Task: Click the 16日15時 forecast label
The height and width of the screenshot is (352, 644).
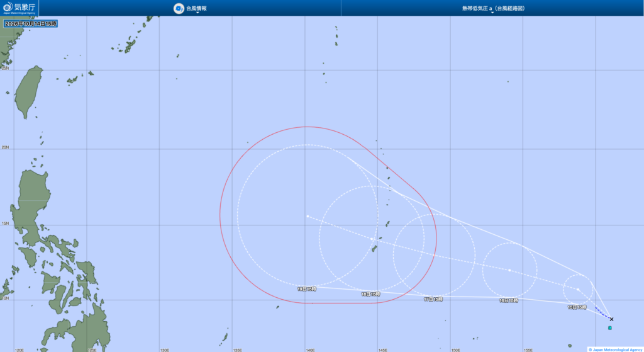Action: (x=508, y=300)
